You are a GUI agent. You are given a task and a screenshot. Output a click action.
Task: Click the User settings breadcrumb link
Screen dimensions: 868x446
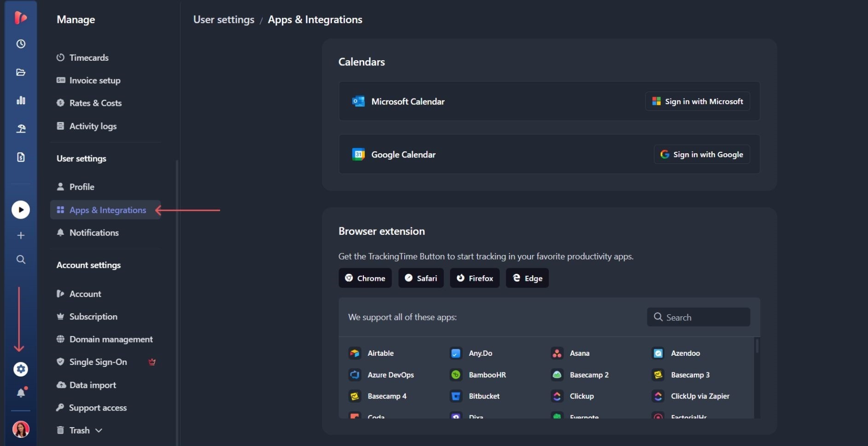[x=224, y=19]
